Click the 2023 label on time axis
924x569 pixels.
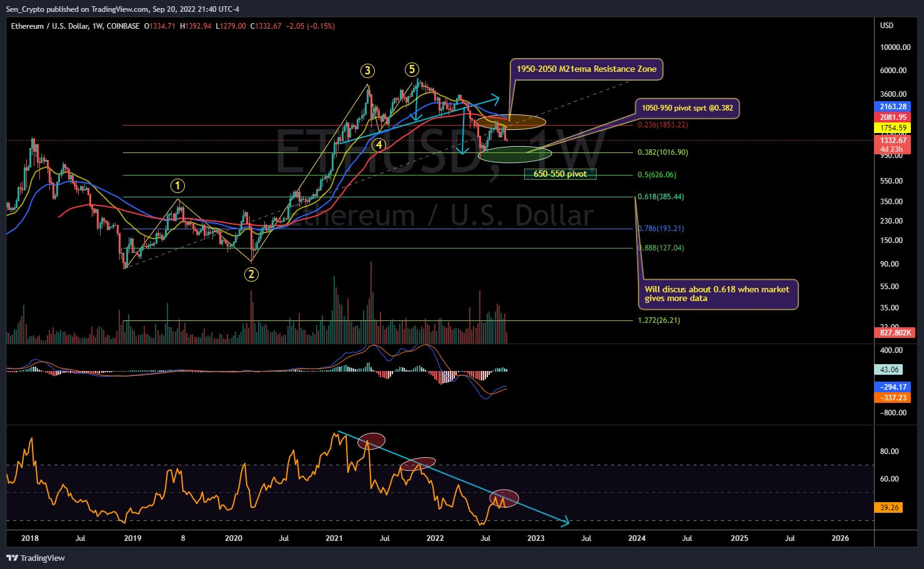535,538
